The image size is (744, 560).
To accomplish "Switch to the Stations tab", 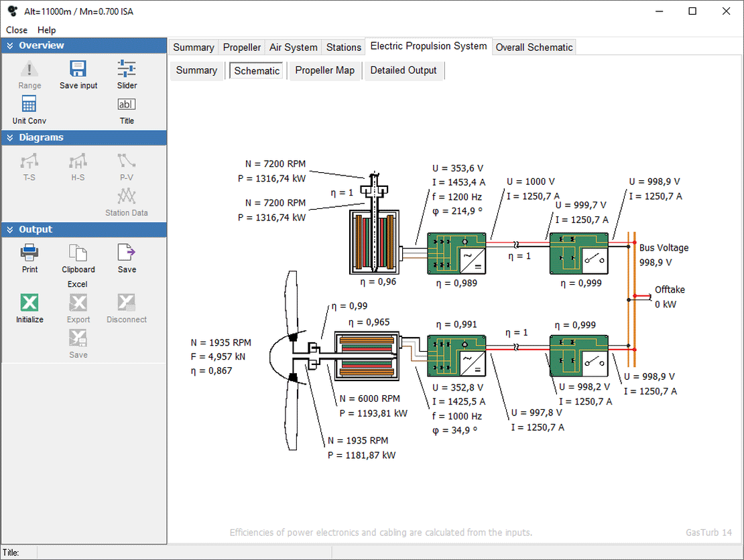I will pos(343,48).
